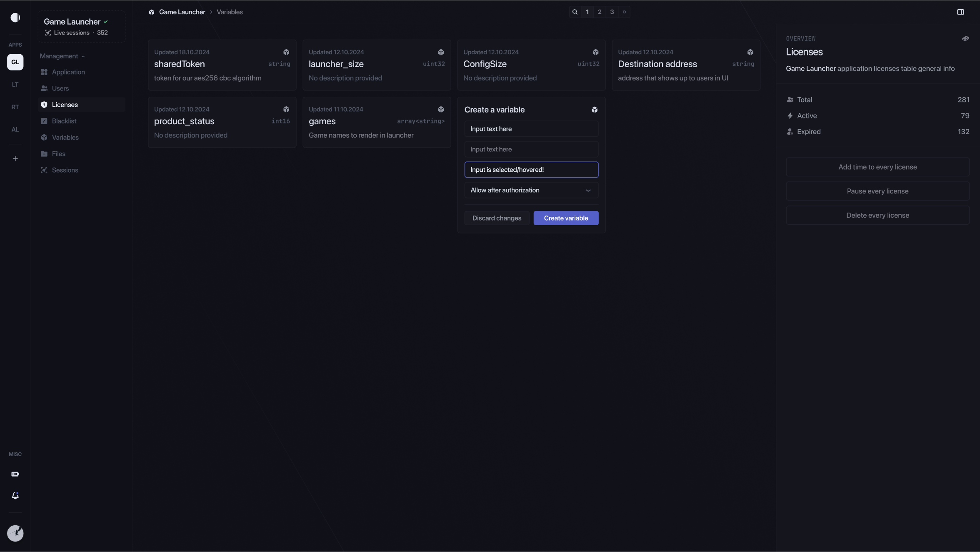Open the Allow after authorization dropdown
This screenshot has height=552, width=980.
pyautogui.click(x=531, y=190)
